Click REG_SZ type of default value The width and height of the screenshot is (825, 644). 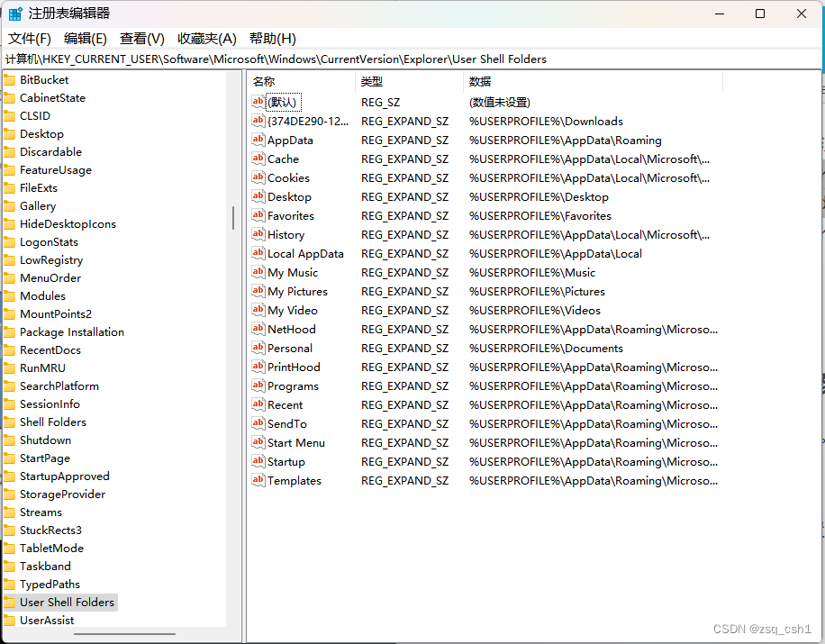click(380, 102)
